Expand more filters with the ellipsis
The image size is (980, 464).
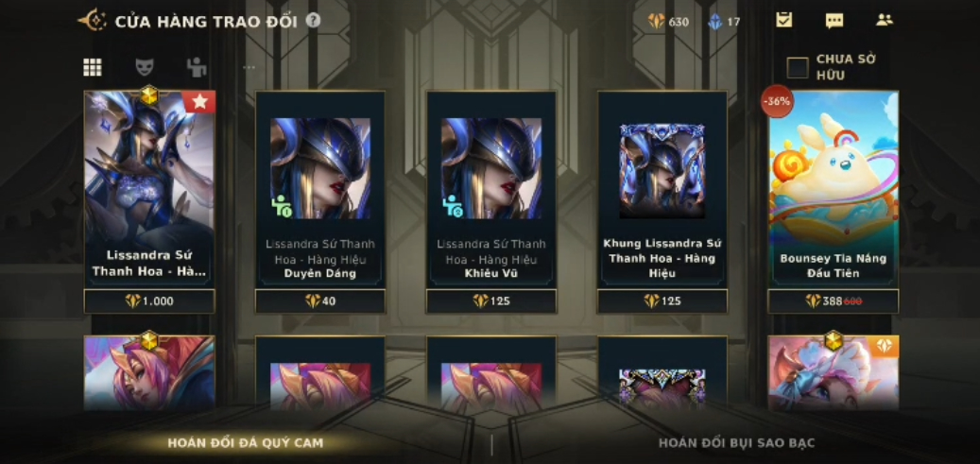(x=249, y=67)
